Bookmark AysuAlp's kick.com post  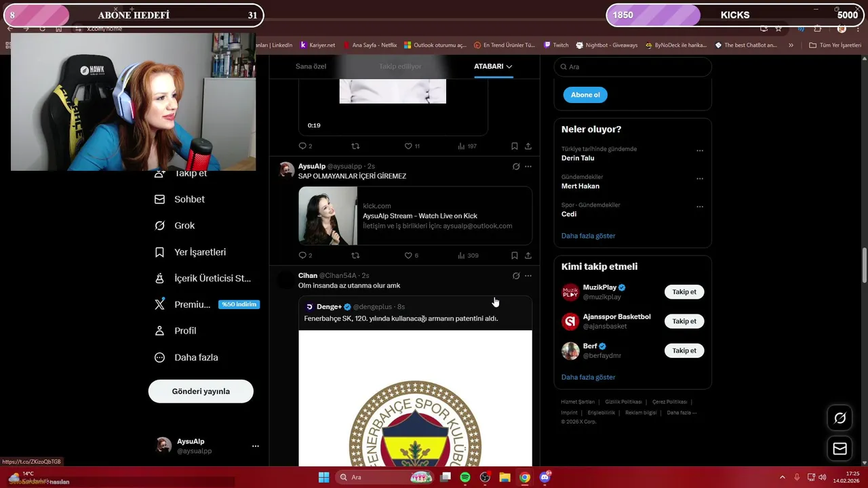pyautogui.click(x=515, y=256)
